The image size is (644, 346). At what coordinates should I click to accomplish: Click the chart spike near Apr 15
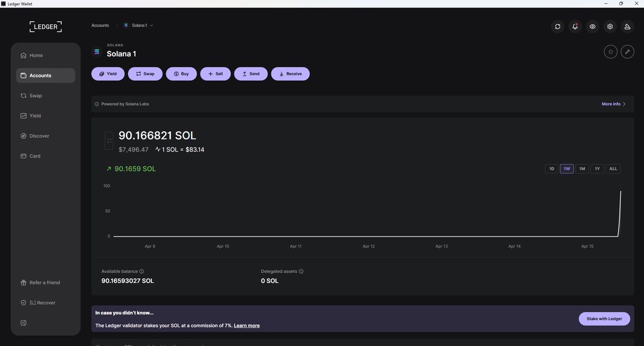pyautogui.click(x=620, y=214)
